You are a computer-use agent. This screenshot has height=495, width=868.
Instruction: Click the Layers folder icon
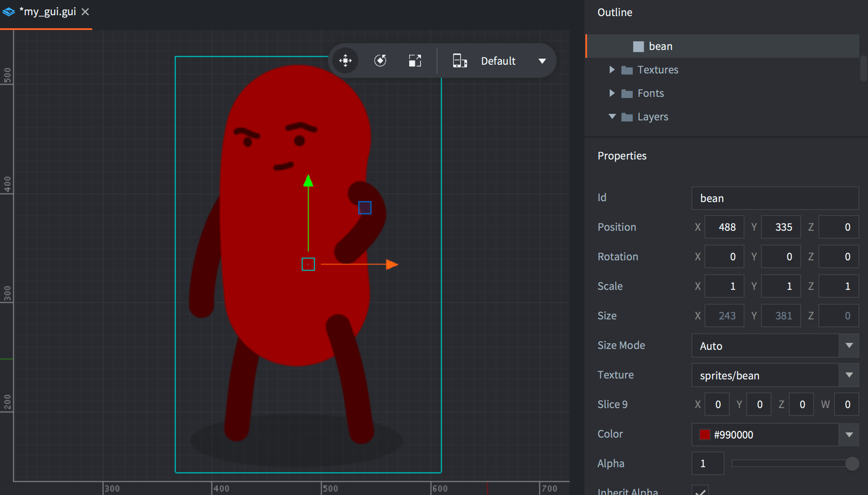pos(627,117)
